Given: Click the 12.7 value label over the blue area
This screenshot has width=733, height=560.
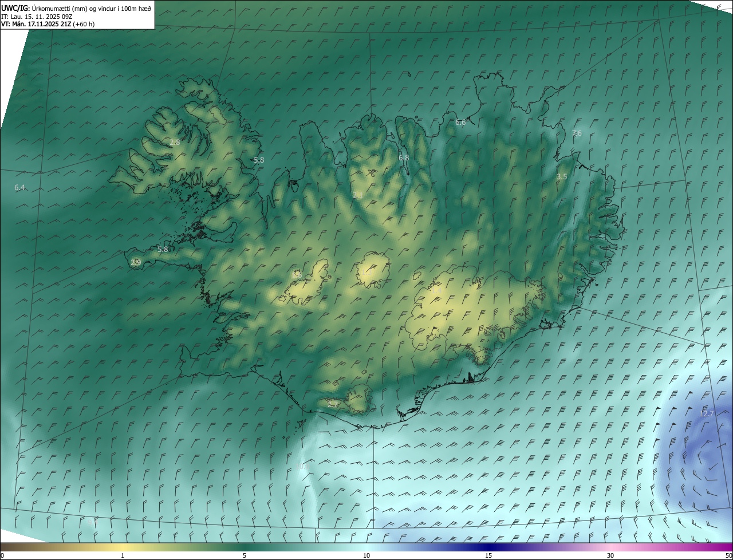Looking at the screenshot, I should [707, 413].
